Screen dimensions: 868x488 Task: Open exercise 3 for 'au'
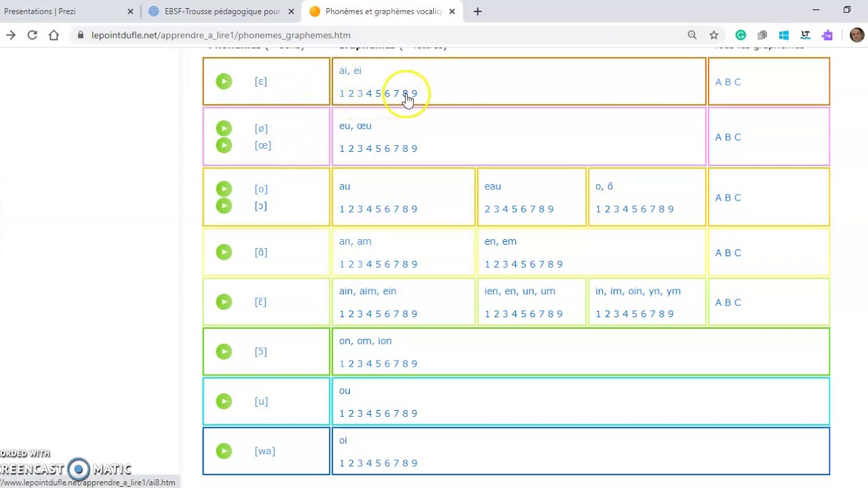[360, 209]
